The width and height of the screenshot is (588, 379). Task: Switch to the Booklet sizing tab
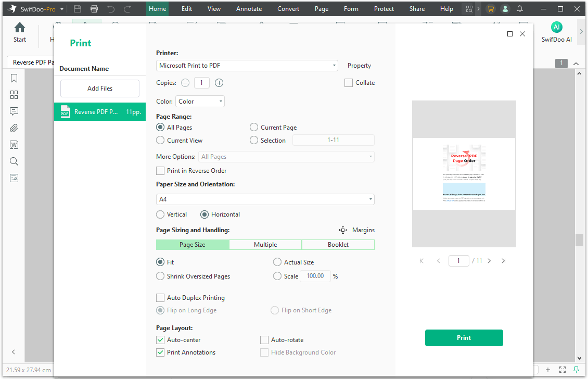coord(338,245)
